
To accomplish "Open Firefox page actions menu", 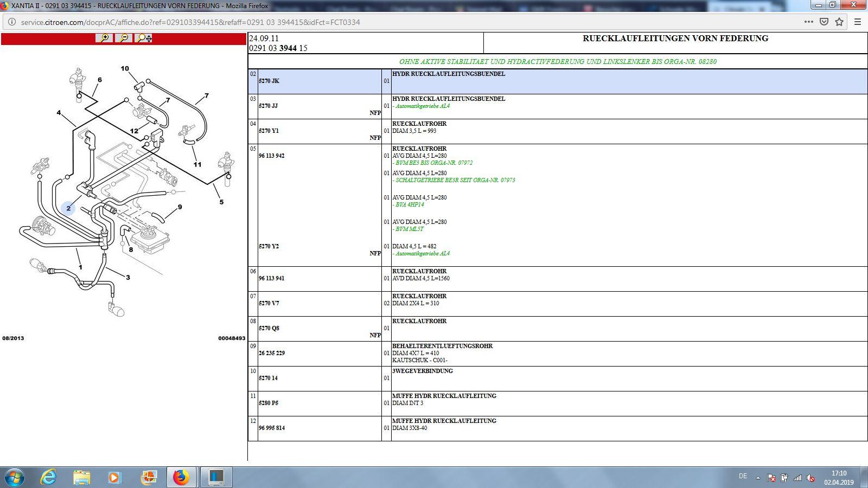I will pyautogui.click(x=808, y=22).
